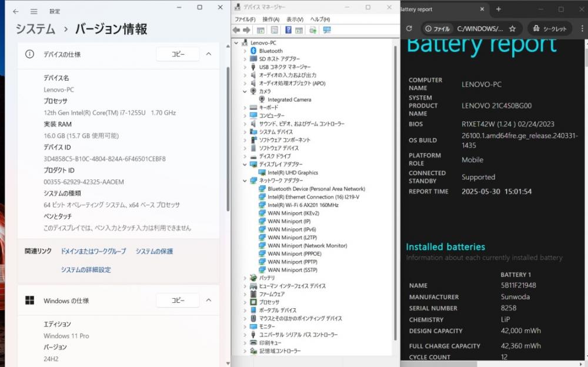Screen dimensions: 588x367
Task: Open システムの保護 link
Action: 154,251
